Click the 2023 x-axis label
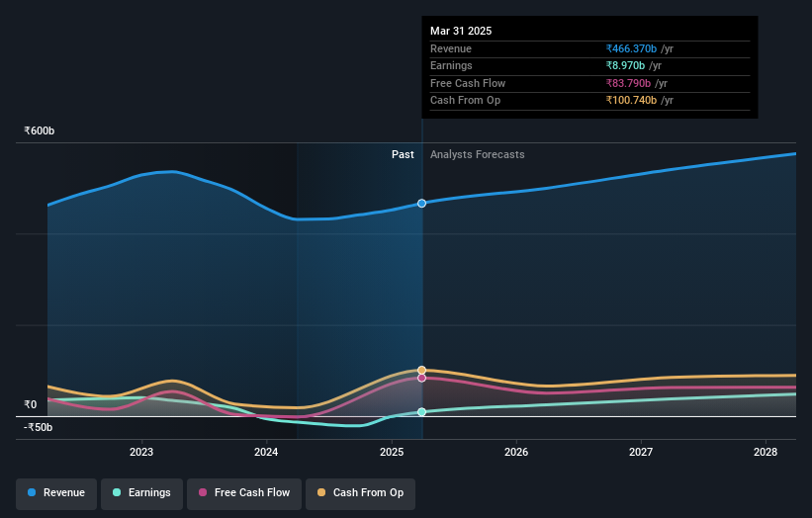The height and width of the screenshot is (518, 812). pyautogui.click(x=141, y=452)
